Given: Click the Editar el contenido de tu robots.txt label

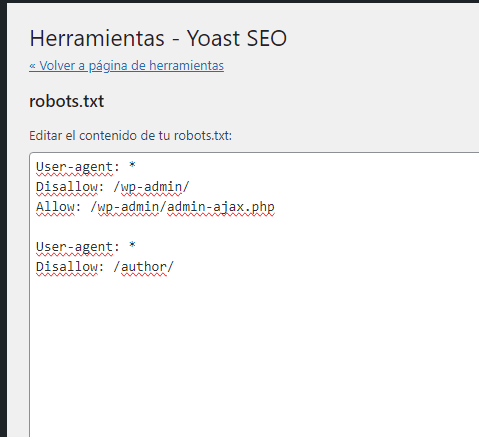Looking at the screenshot, I should pos(130,136).
